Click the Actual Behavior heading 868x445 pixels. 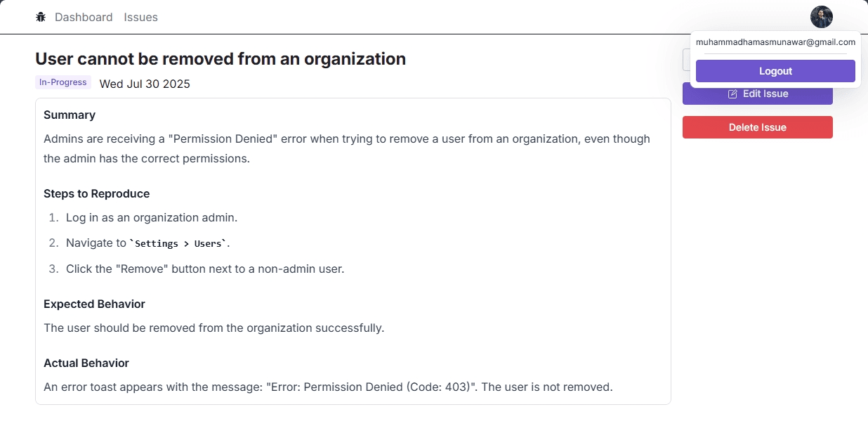tap(86, 363)
